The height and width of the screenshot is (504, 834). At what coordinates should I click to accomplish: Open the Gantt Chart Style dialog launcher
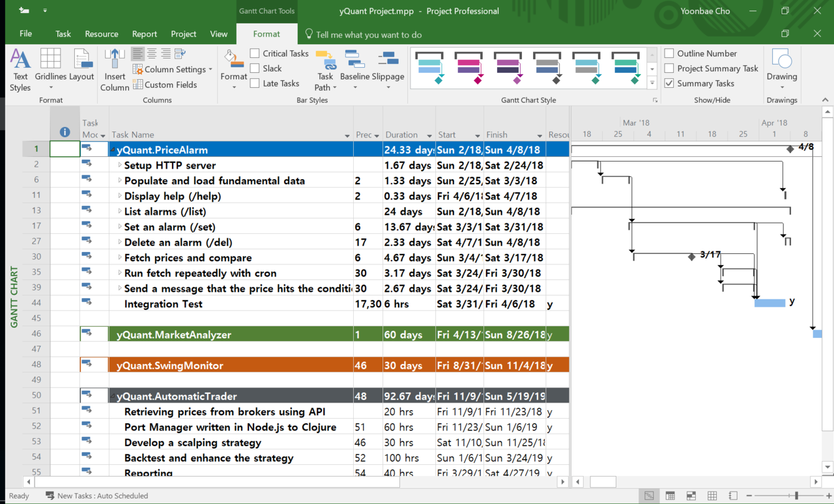[655, 100]
